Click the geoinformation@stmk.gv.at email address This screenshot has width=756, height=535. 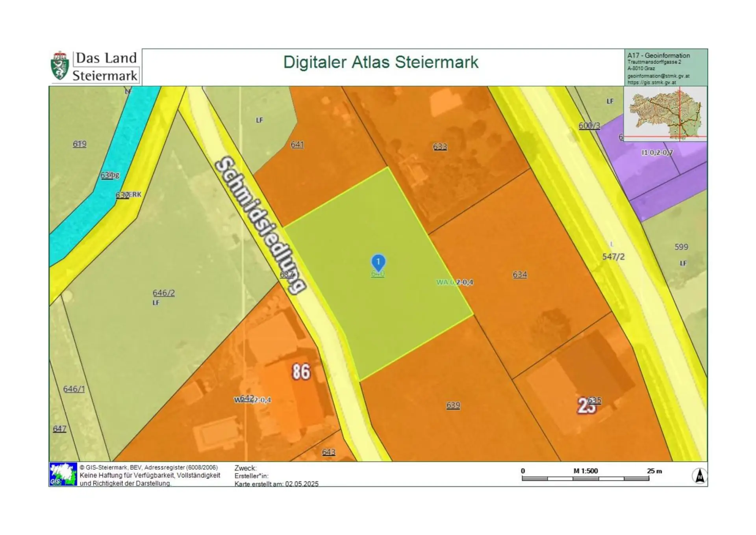pos(658,76)
